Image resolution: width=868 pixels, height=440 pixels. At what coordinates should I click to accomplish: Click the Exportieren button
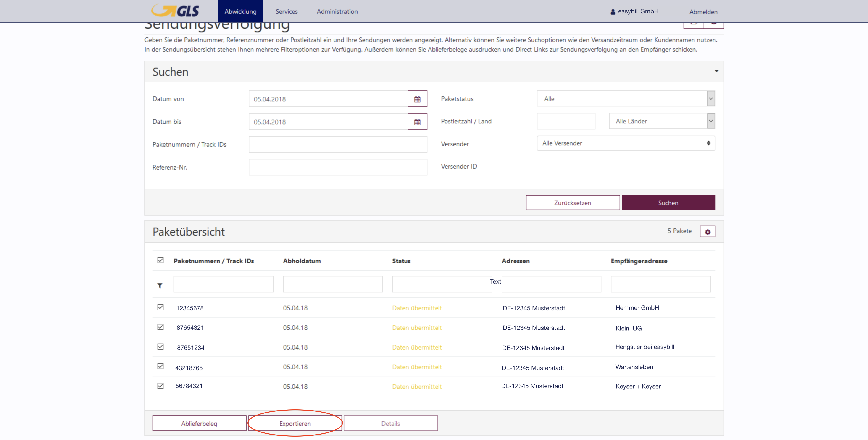(x=295, y=424)
